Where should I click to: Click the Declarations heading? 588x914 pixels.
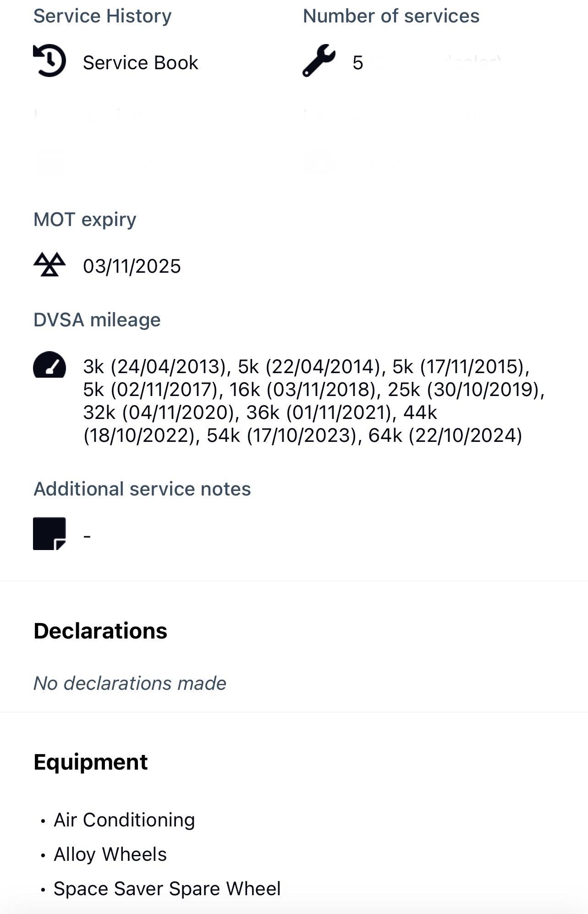coord(100,631)
